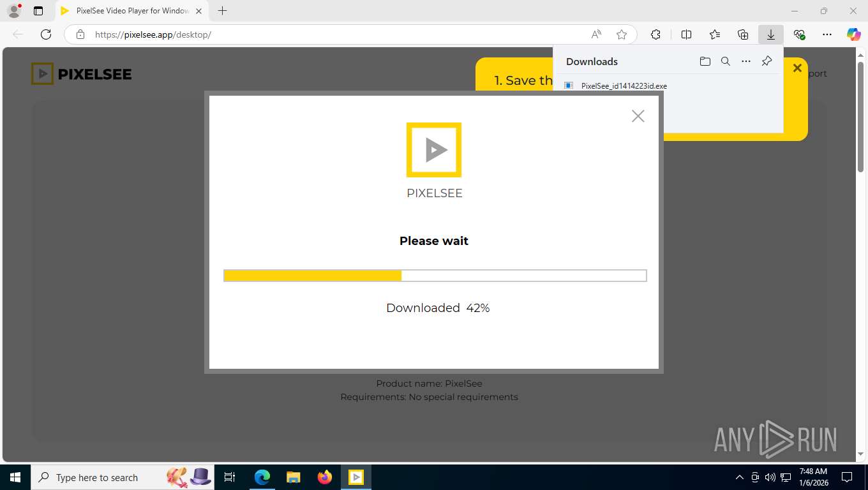Close the yellow instructions popup
868x490 pixels.
pos(797,68)
